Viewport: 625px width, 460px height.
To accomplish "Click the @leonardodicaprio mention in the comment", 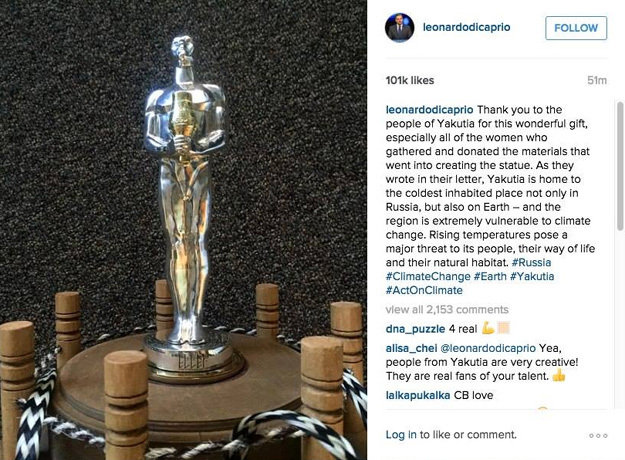I will coord(487,348).
